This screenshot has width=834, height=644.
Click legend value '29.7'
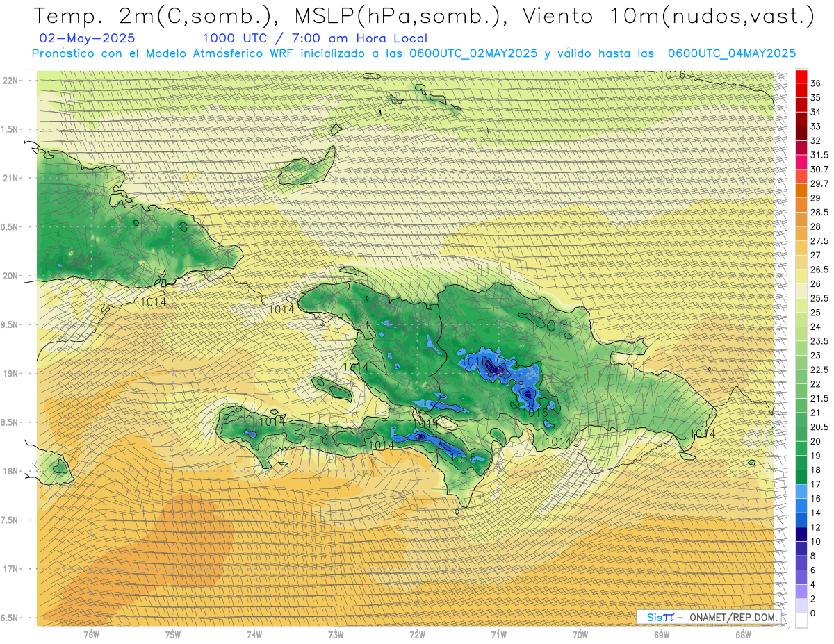(819, 183)
